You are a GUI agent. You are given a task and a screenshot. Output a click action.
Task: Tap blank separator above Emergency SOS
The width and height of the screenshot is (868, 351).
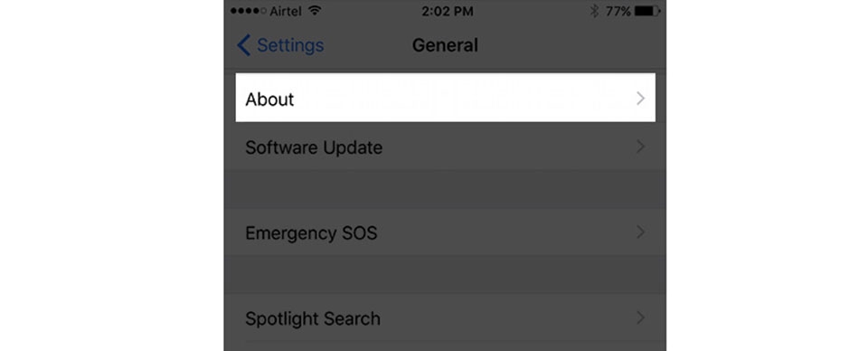445,189
